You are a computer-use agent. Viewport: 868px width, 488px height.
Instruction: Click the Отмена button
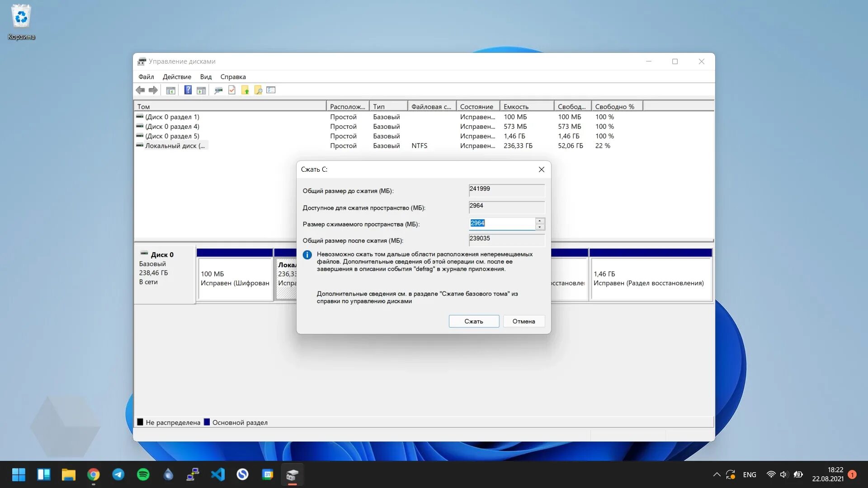(x=524, y=321)
